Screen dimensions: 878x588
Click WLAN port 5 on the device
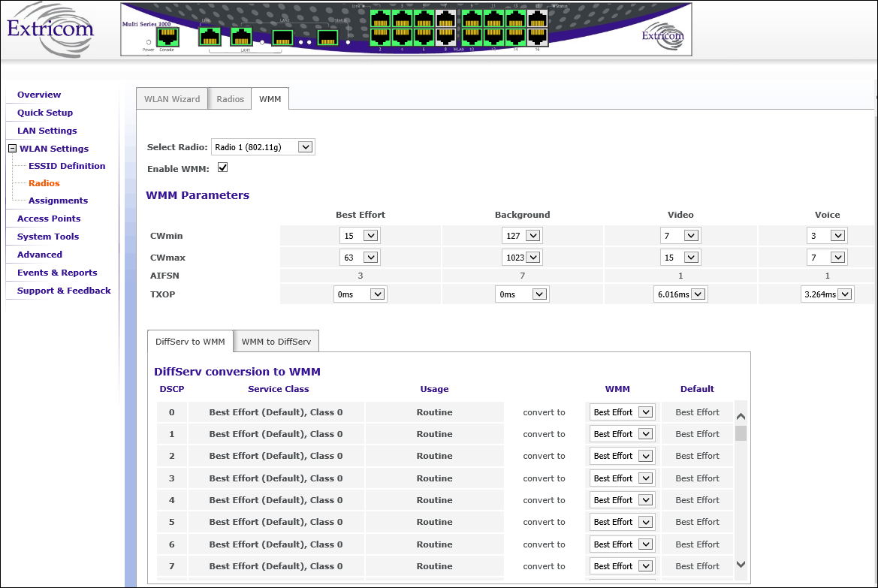point(424,19)
